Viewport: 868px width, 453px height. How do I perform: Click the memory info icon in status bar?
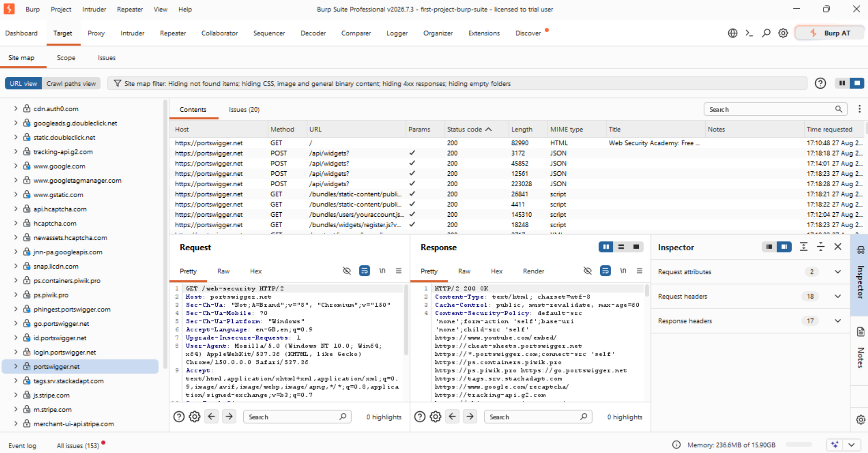click(x=677, y=445)
